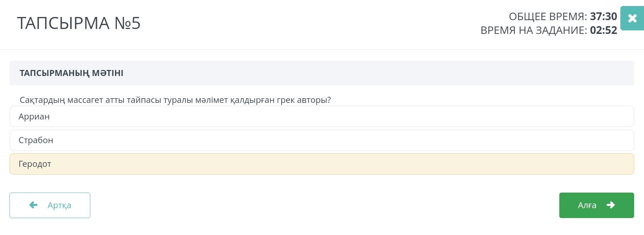Click the total time value 37:30
The width and height of the screenshot is (644, 235).
pyautogui.click(x=603, y=16)
